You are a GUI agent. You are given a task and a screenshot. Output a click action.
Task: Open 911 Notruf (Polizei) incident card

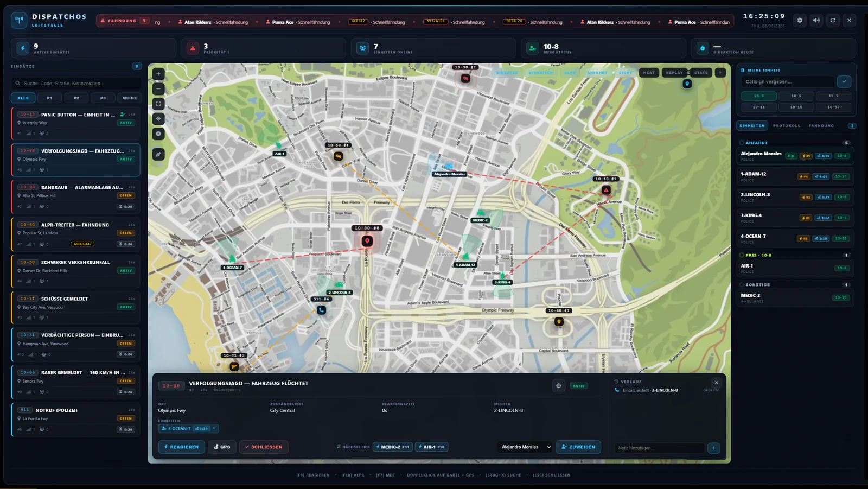tap(75, 419)
